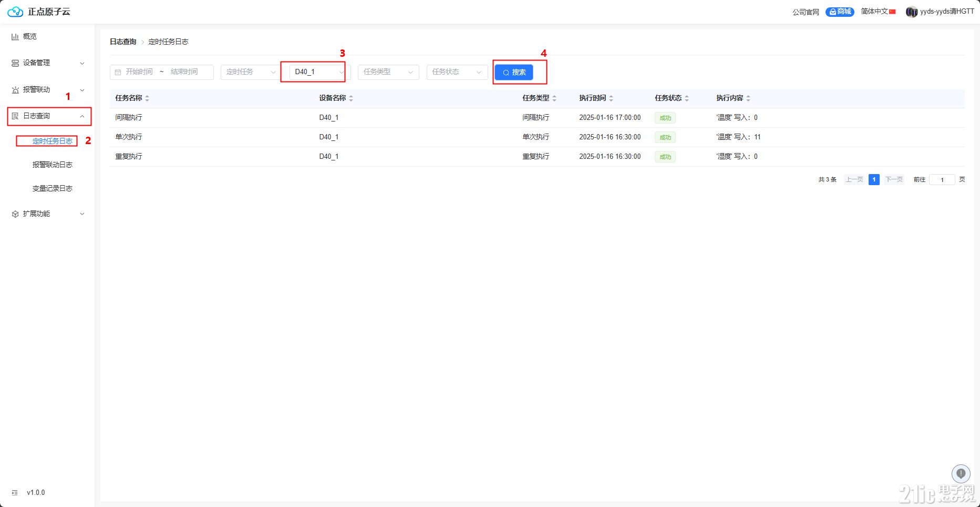Image resolution: width=980 pixels, height=507 pixels.
Task: Open the 扩展功能 menu label
Action: point(37,214)
